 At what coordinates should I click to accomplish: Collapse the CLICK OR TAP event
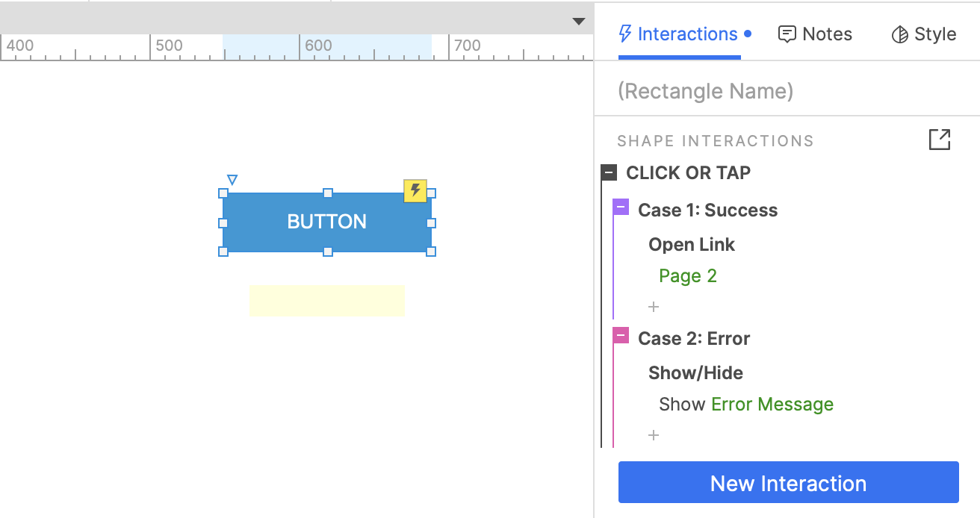(609, 173)
